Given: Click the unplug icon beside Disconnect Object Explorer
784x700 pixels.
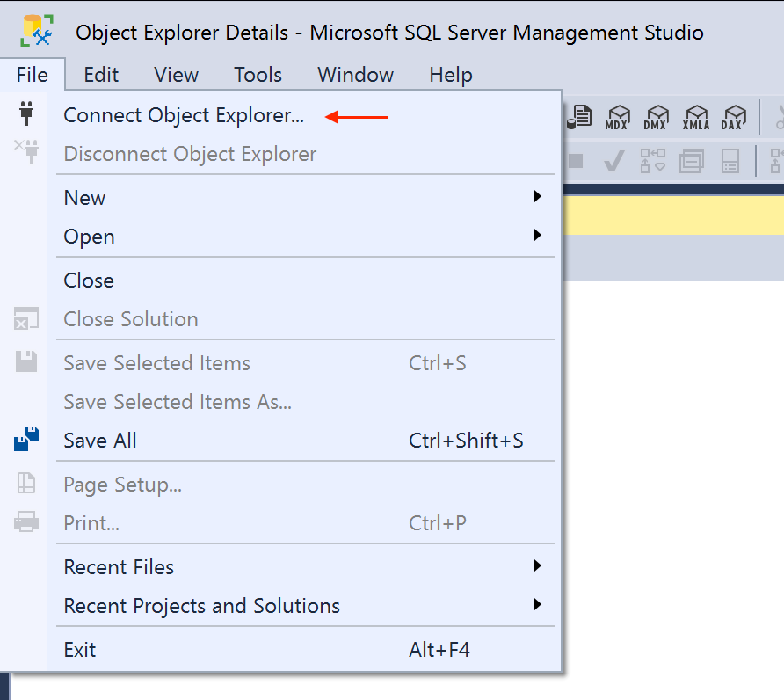Looking at the screenshot, I should [x=26, y=151].
